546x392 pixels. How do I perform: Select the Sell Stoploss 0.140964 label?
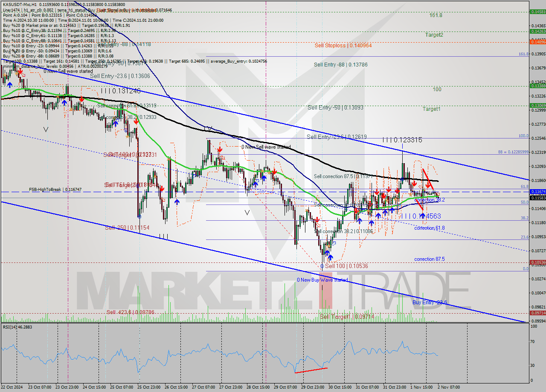(343, 45)
